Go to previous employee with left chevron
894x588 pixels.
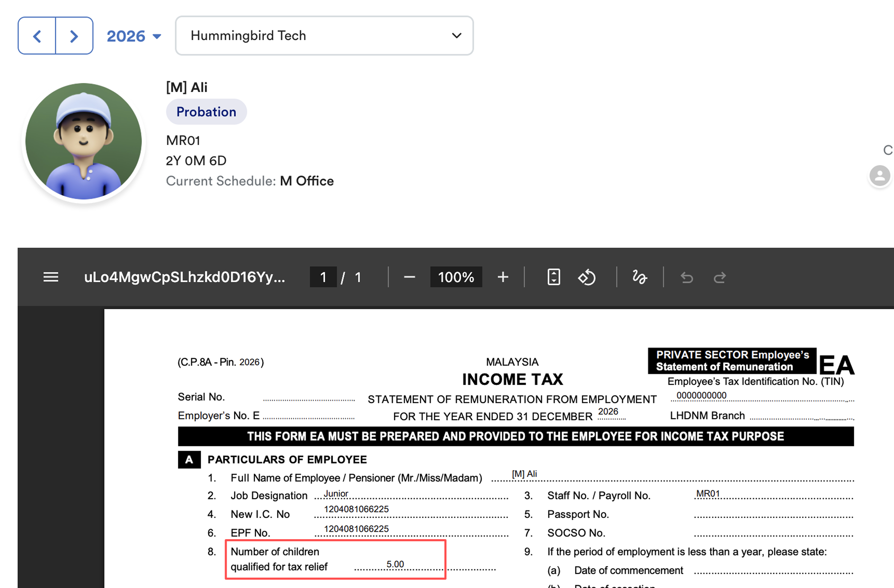(x=37, y=36)
